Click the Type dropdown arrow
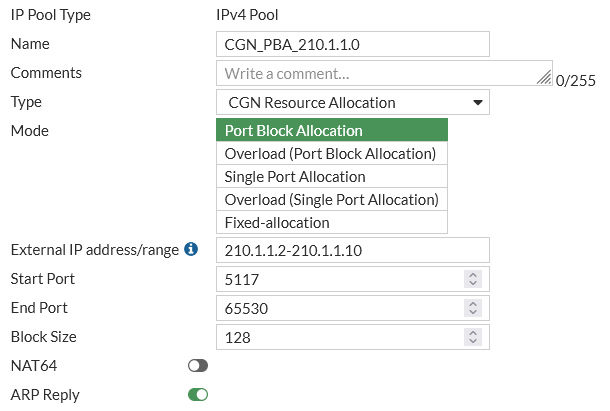Viewport: 610px width, 411px height. [478, 102]
